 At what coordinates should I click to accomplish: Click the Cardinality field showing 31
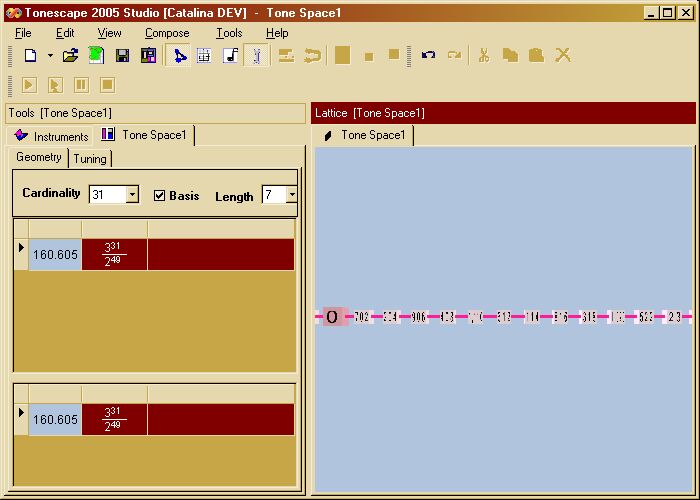pyautogui.click(x=108, y=195)
